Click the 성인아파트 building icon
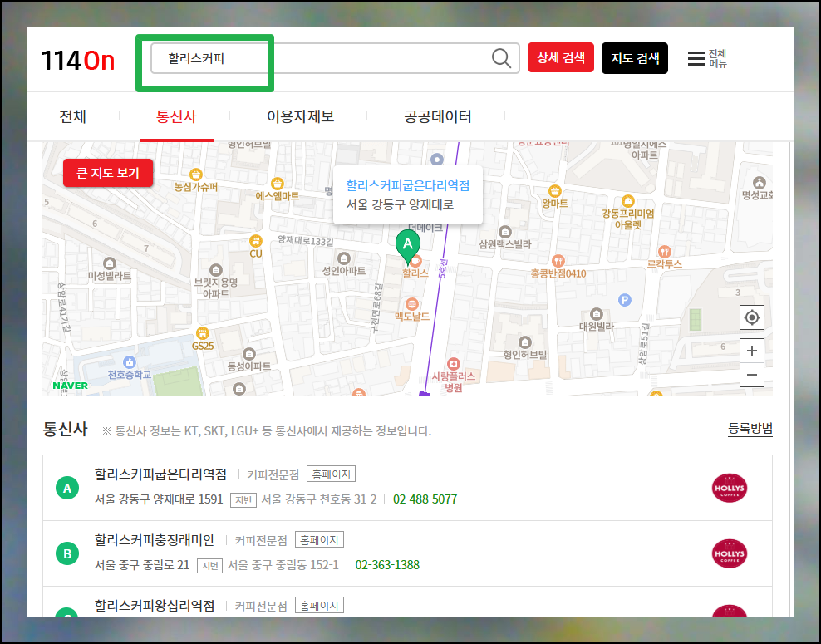The image size is (821, 644). tap(343, 258)
